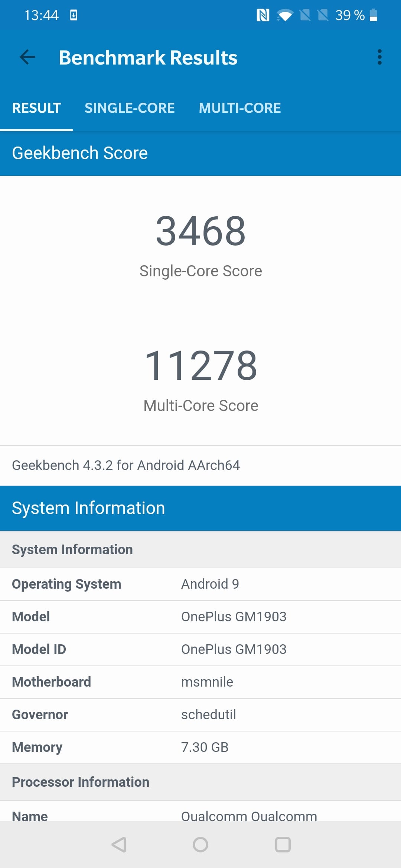Tap the Benchmark Results title

(148, 58)
